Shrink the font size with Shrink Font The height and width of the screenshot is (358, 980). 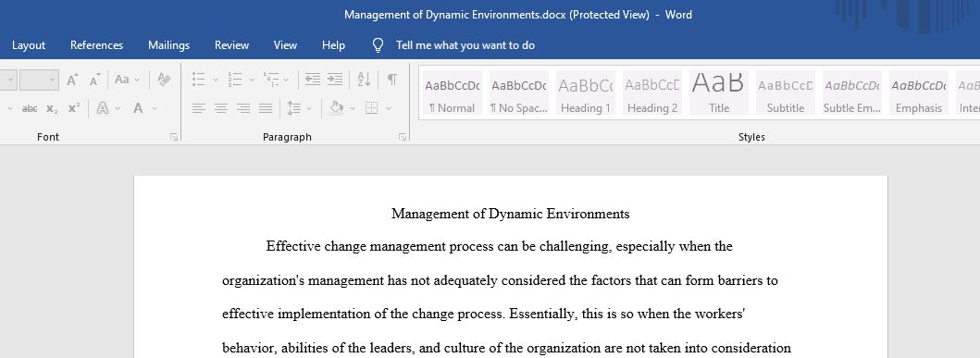[95, 80]
